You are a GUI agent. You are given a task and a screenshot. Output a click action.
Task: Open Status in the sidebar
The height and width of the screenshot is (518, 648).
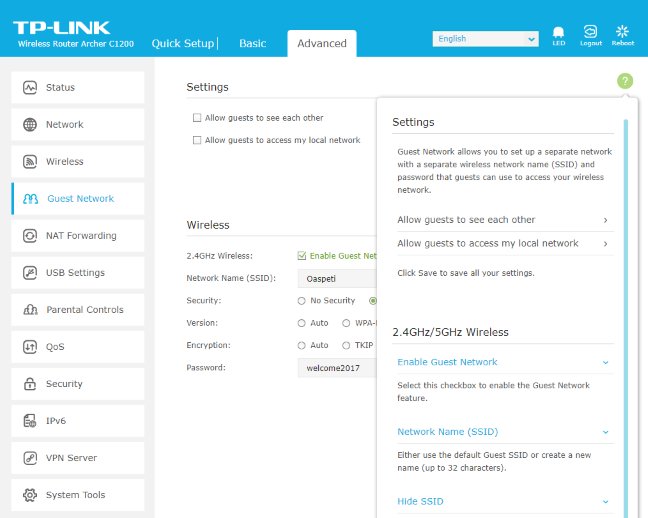pos(78,88)
